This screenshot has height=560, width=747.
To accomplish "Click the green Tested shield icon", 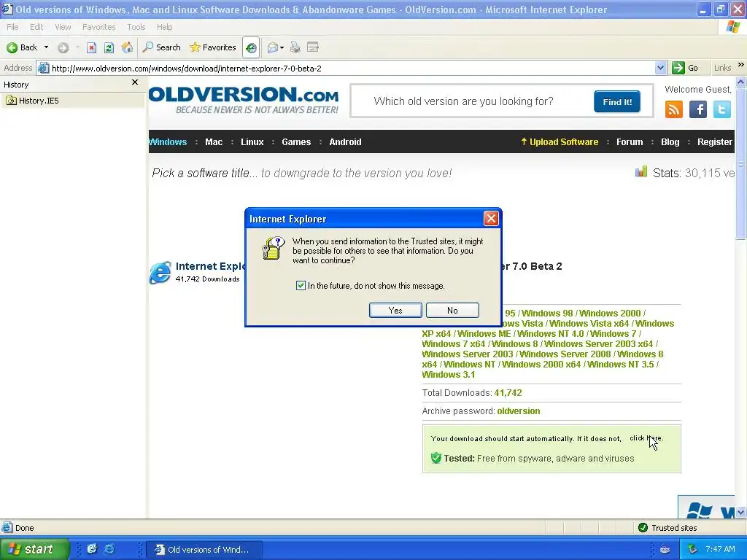I will (436, 458).
